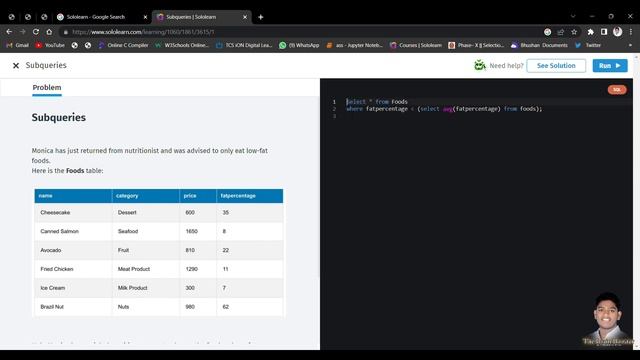Image resolution: width=640 pixels, height=360 pixels.
Task: Click the Google lens icon in address bar
Action: (x=547, y=32)
